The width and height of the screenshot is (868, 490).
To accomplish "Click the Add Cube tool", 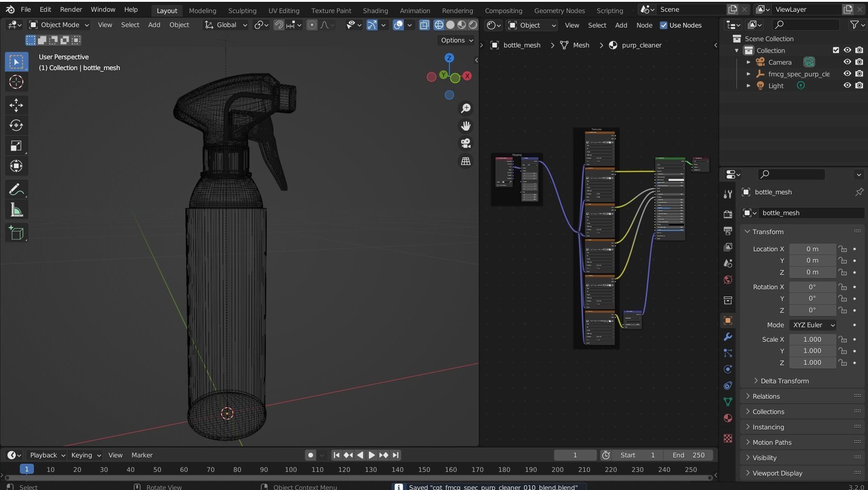I will [x=16, y=233].
